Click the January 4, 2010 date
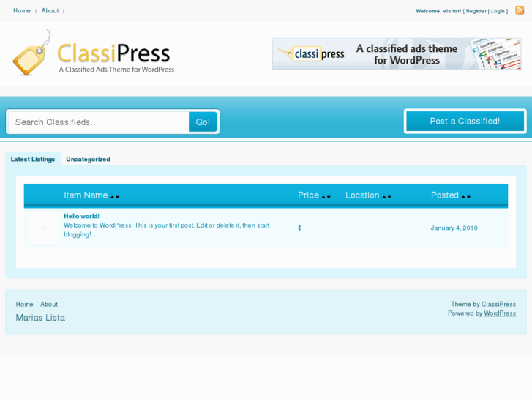The image size is (532, 399). pos(454,228)
